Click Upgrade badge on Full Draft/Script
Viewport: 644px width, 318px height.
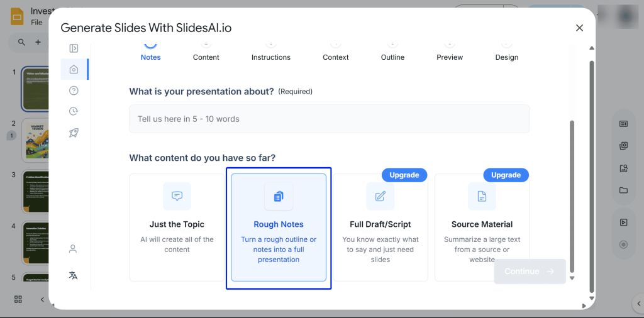[x=404, y=175]
